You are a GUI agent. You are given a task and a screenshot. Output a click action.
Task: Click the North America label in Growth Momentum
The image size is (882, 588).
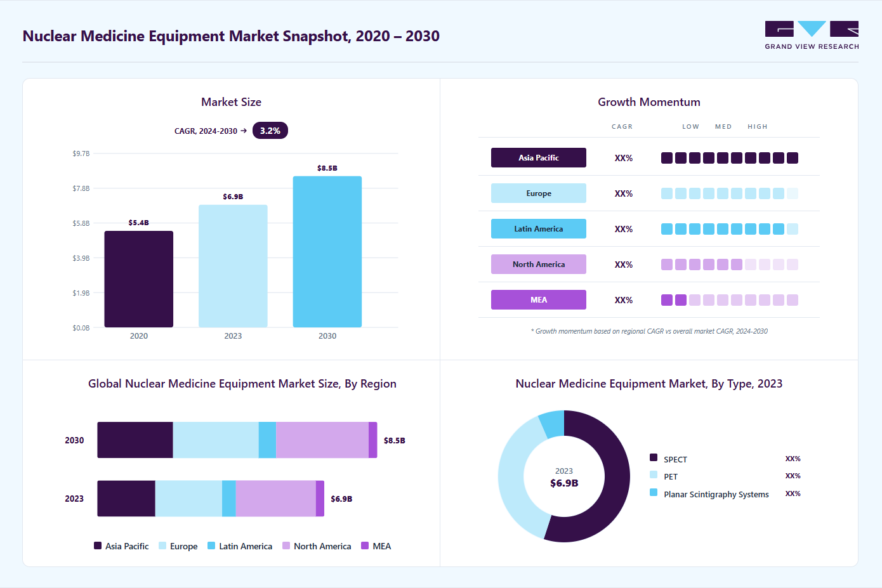539,265
